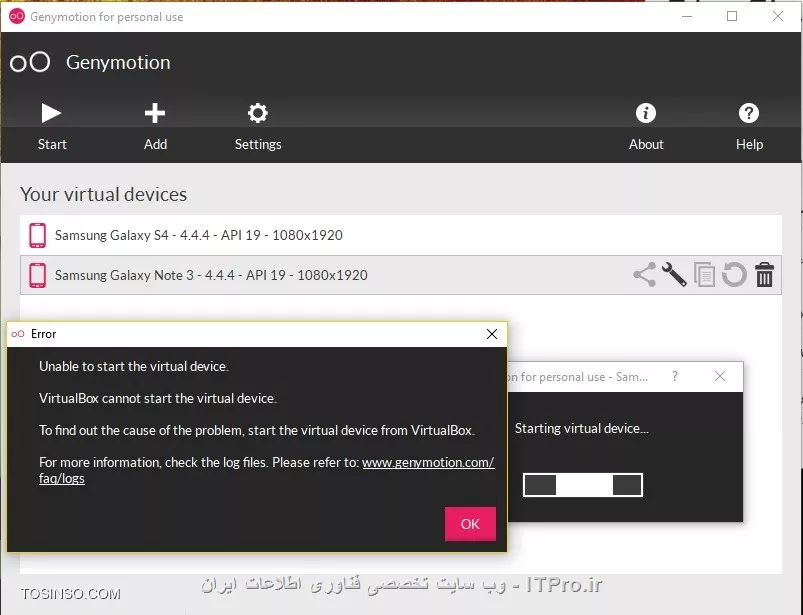Close the Starting virtual device dialog
The height and width of the screenshot is (615, 803).
click(720, 376)
